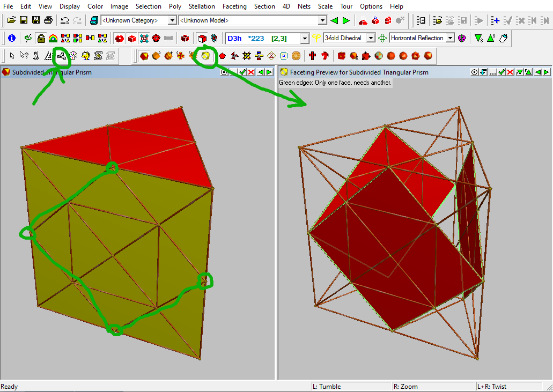Open the File menu
The height and width of the screenshot is (392, 553).
tap(8, 6)
